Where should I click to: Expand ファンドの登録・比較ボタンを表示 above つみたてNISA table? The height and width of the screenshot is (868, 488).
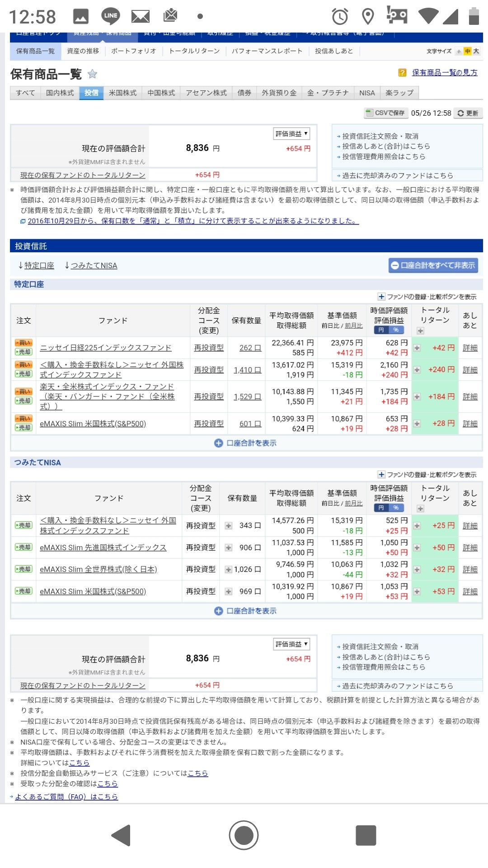pos(427,475)
